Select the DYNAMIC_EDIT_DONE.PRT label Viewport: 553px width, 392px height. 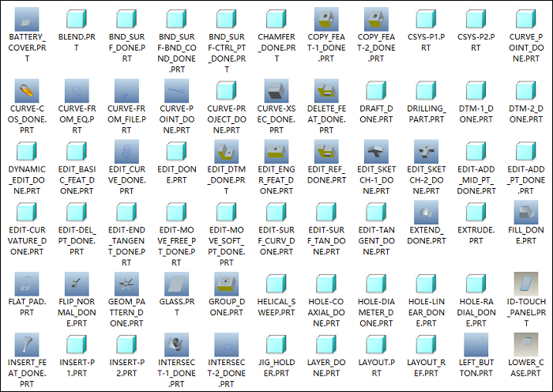pyautogui.click(x=27, y=180)
